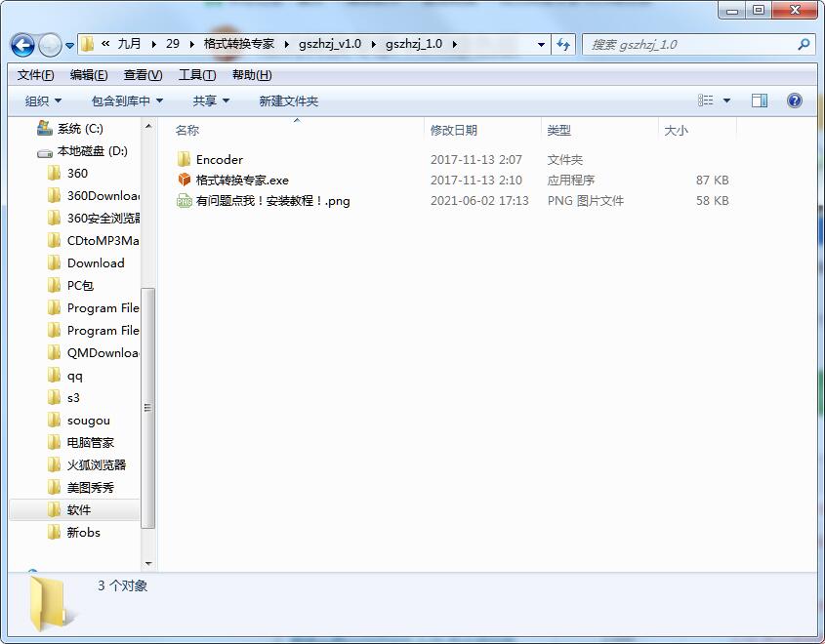Screen dimensions: 825x644
Task: Open qq folder in navigation pane
Action: [65, 376]
